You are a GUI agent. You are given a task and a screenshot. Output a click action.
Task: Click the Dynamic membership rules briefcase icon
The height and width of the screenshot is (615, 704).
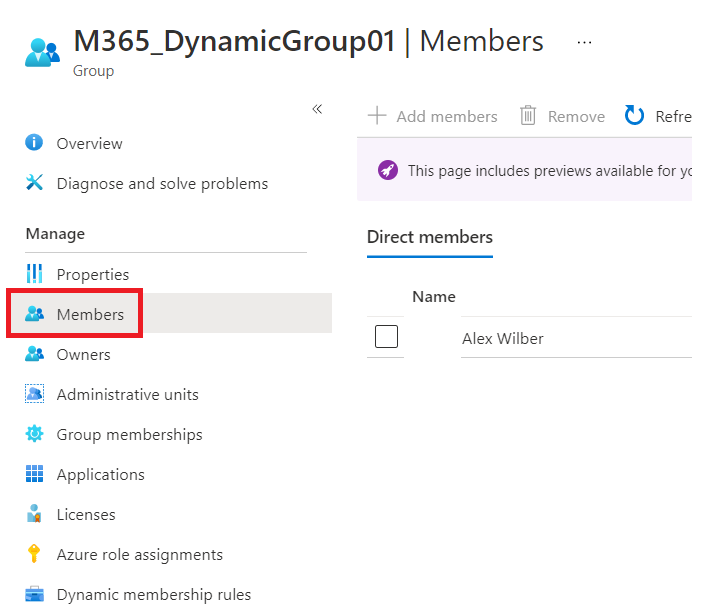point(34,593)
